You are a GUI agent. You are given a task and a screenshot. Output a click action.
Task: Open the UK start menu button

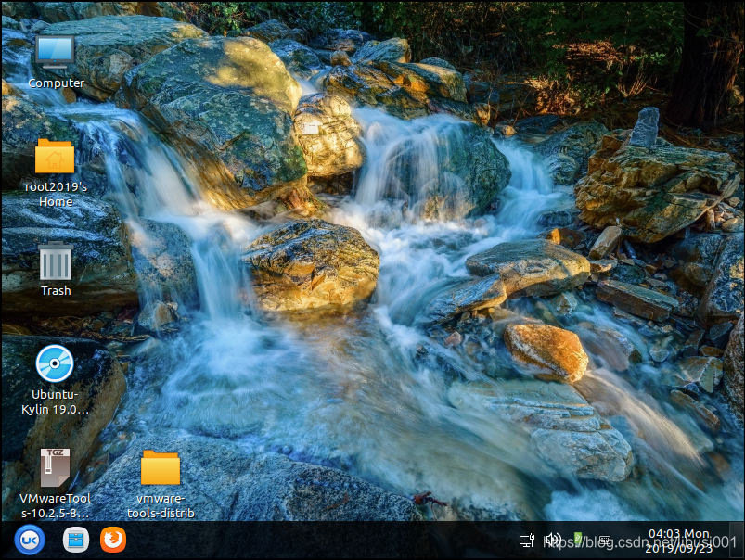point(30,540)
